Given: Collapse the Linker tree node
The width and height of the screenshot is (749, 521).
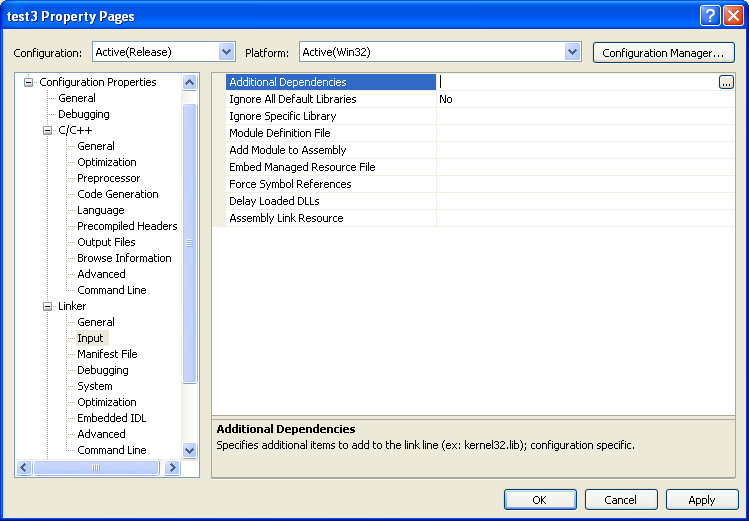Looking at the screenshot, I should click(47, 307).
